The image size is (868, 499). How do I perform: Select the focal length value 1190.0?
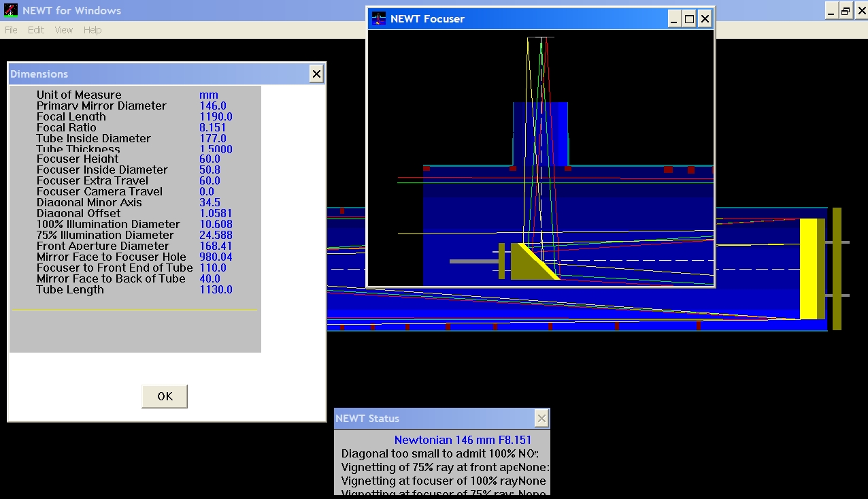click(x=216, y=117)
